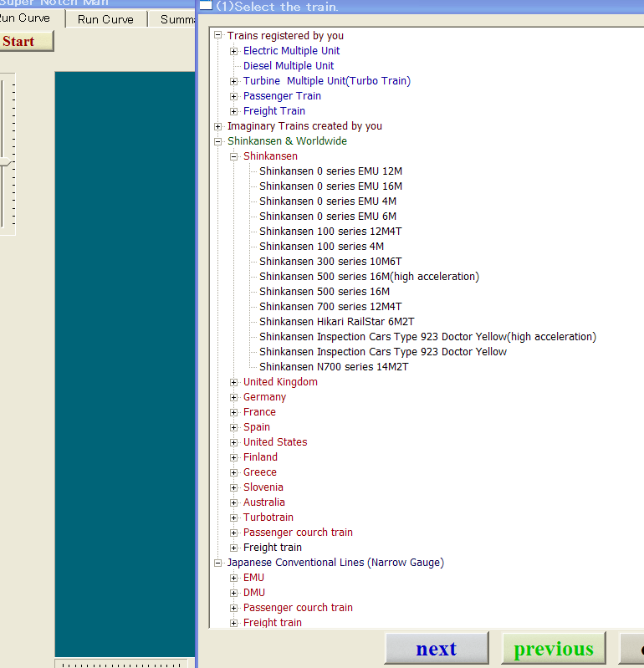The image size is (644, 668).
Task: Collapse the 'Trains registered by you' node
Action: pos(217,35)
